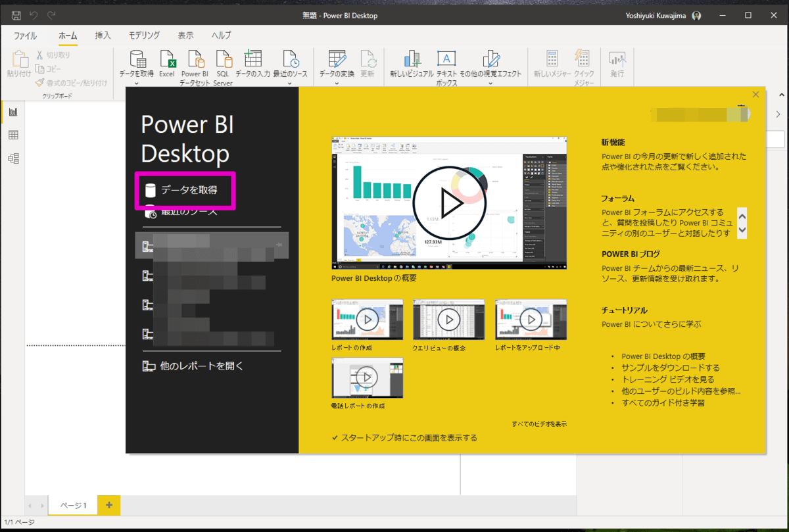Image resolution: width=789 pixels, height=532 pixels.
Task: Open the Model relationships view icon
Action: (x=13, y=158)
